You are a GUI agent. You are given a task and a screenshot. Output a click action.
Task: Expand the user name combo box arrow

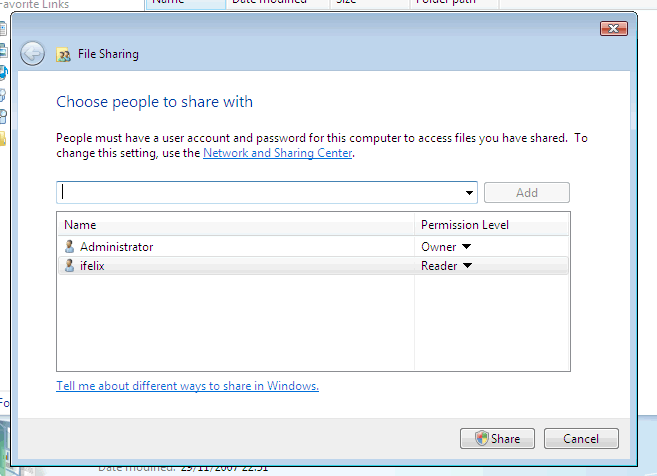(x=470, y=193)
